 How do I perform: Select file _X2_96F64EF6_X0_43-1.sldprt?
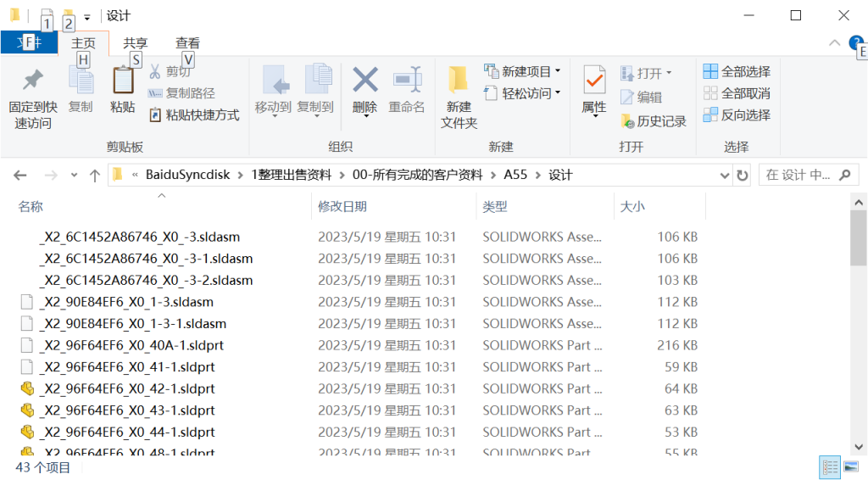tap(127, 410)
